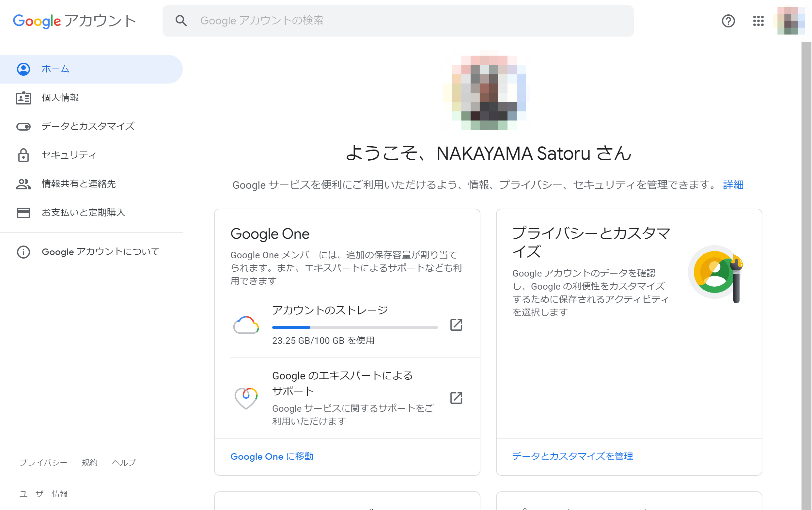Click the Google One に移動 link
The image size is (812, 510).
272,456
